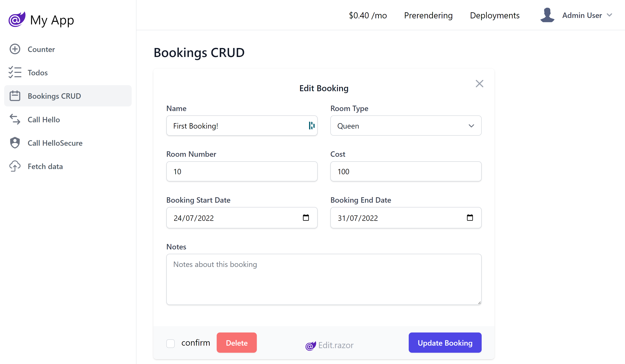
Task: Click into the Notes text area
Action: (324, 279)
